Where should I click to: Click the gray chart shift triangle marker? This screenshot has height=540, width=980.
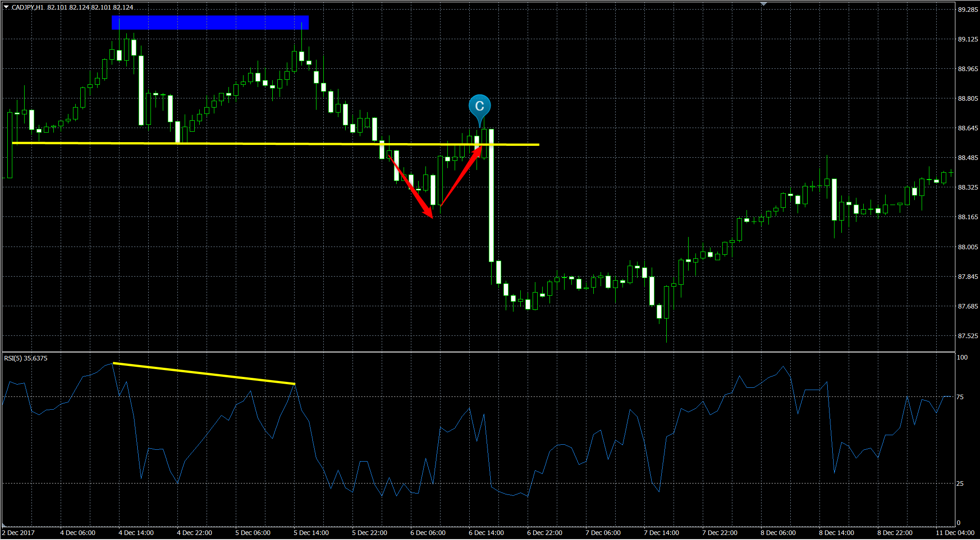coord(764,4)
